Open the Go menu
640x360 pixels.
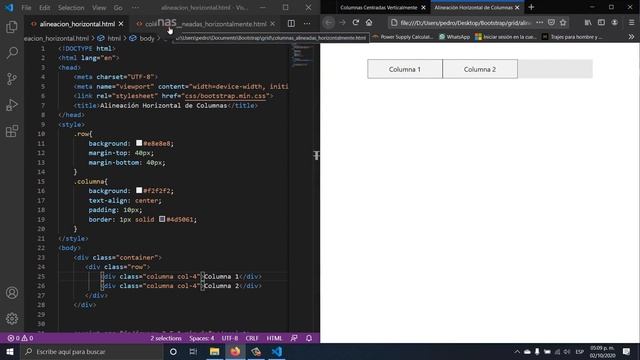coord(118,8)
